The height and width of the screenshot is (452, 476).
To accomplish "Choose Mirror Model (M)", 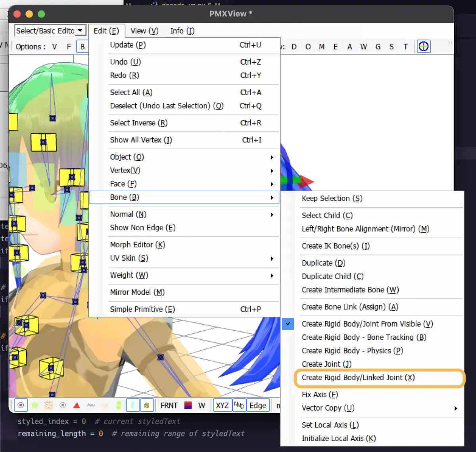I will (x=184, y=292).
